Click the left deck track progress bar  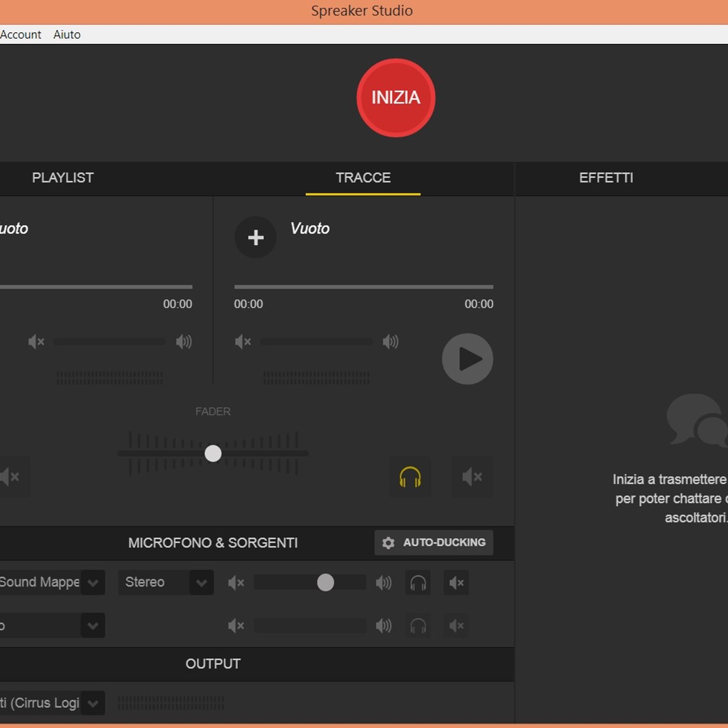[x=96, y=287]
